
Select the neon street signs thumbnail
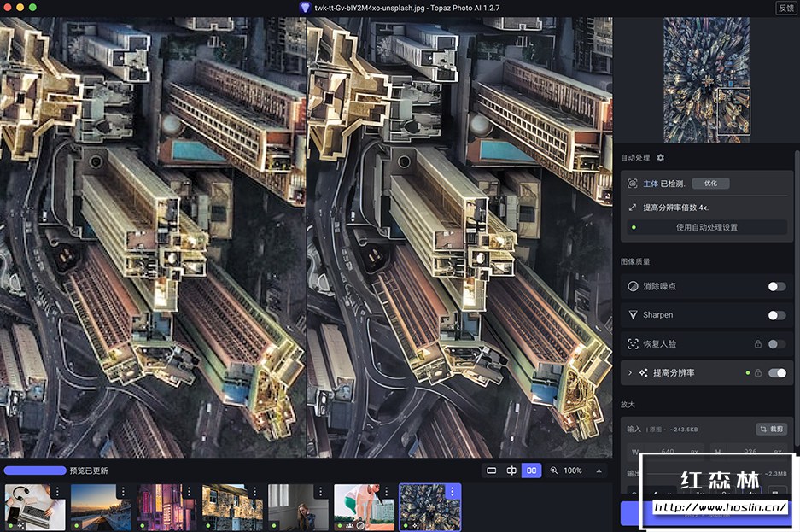(x=166, y=507)
